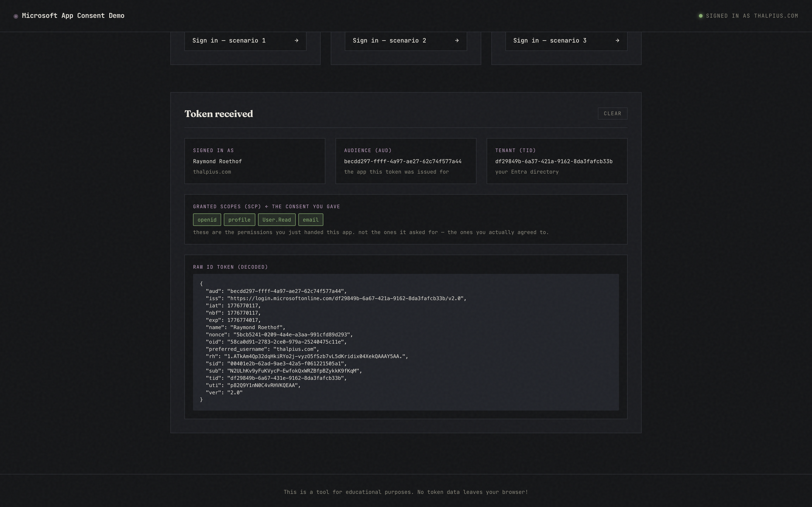This screenshot has width=812, height=507.
Task: Click arrow icon on scenario 1 button
Action: [x=296, y=41]
